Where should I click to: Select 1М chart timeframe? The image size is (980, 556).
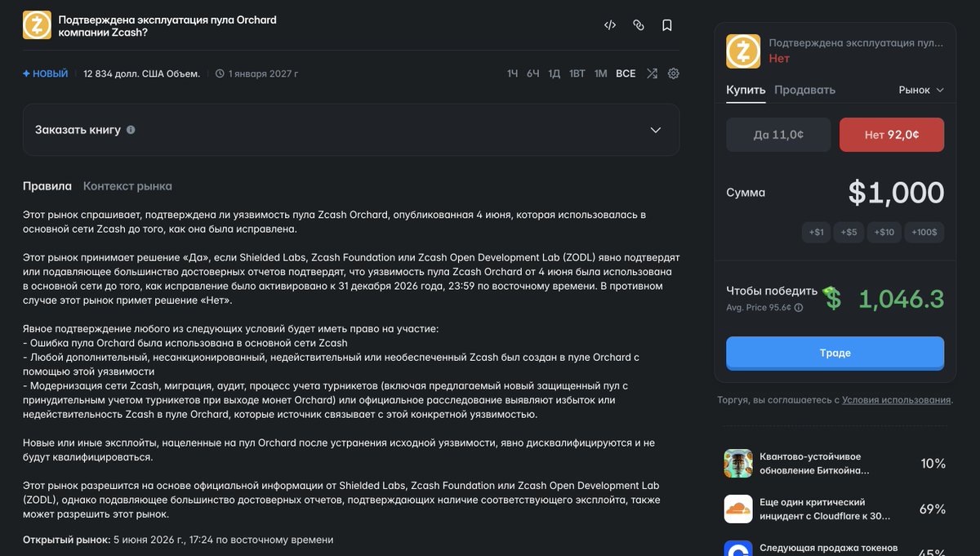pos(600,73)
